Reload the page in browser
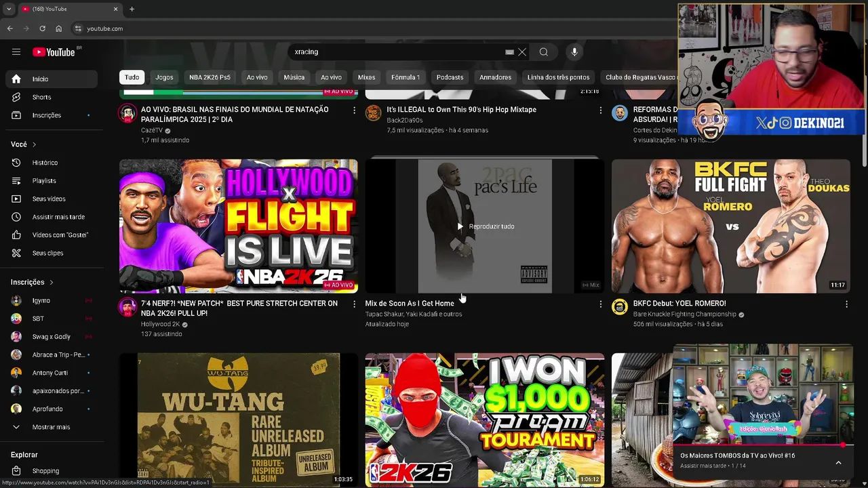This screenshot has width=868, height=488. [x=42, y=28]
